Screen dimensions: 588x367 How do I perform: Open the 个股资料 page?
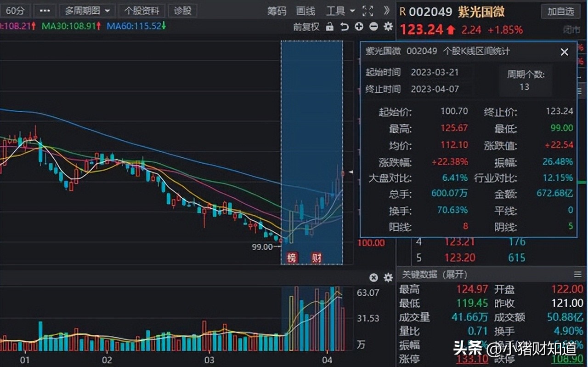pyautogui.click(x=142, y=11)
